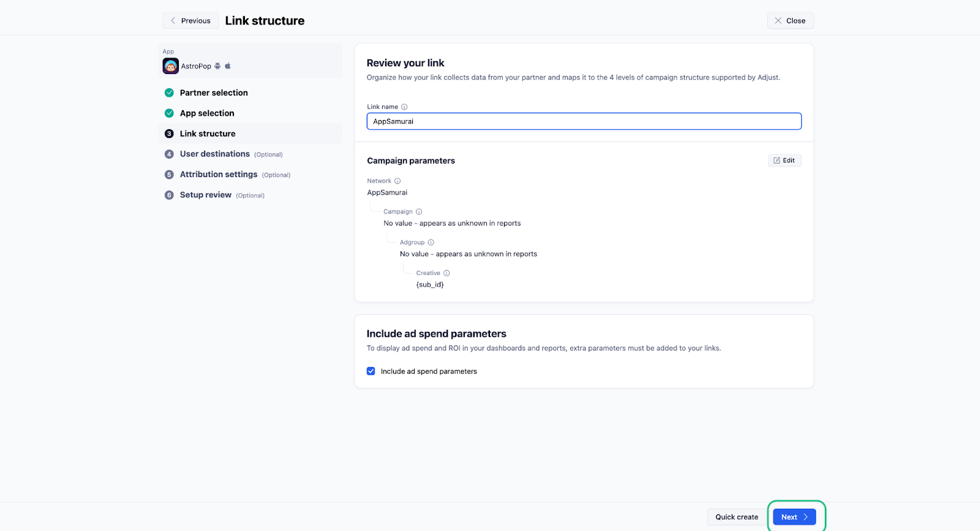Click the step 6 number badge

[x=169, y=195]
